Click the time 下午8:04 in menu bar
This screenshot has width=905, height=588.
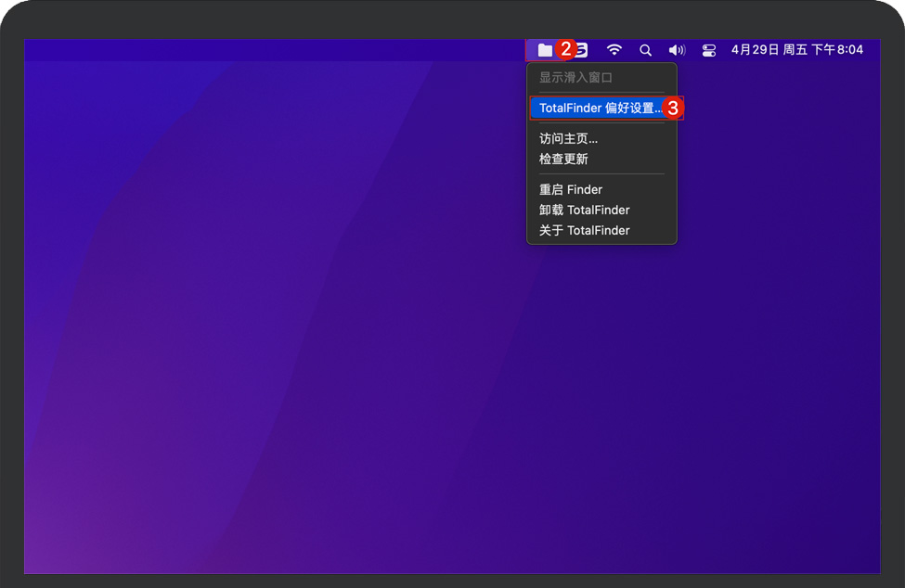pyautogui.click(x=837, y=50)
